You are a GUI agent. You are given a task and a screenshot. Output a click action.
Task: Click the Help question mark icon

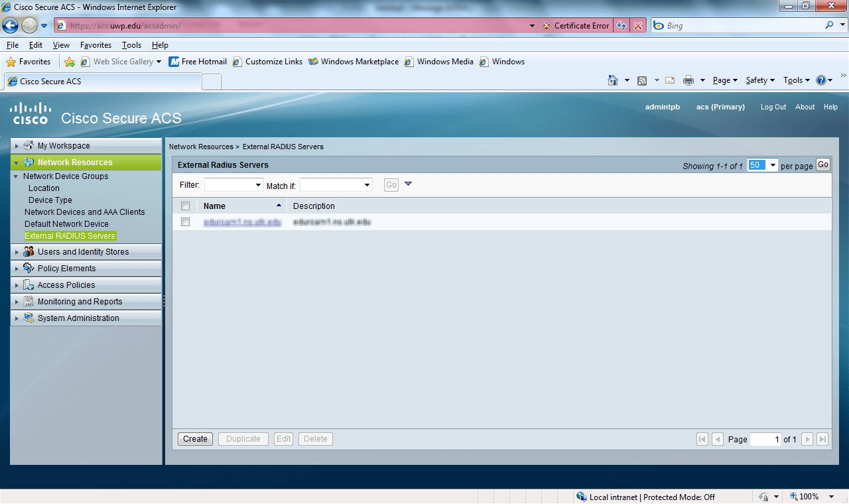coord(821,80)
